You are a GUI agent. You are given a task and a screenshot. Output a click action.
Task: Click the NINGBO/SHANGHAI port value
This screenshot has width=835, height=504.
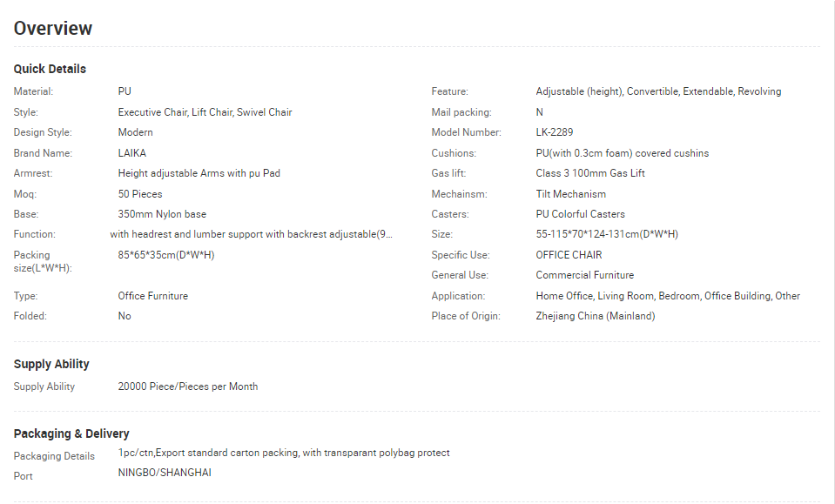tap(165, 473)
